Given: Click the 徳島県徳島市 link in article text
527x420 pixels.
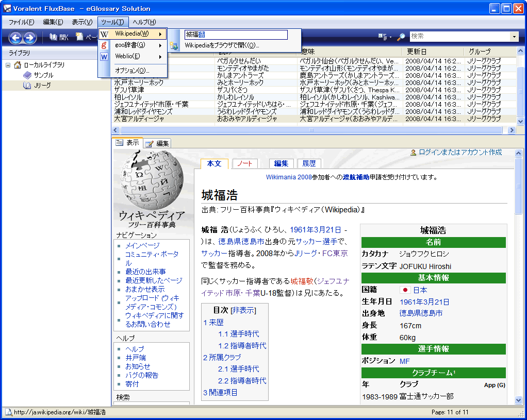Looking at the screenshot, I should coord(241,242).
